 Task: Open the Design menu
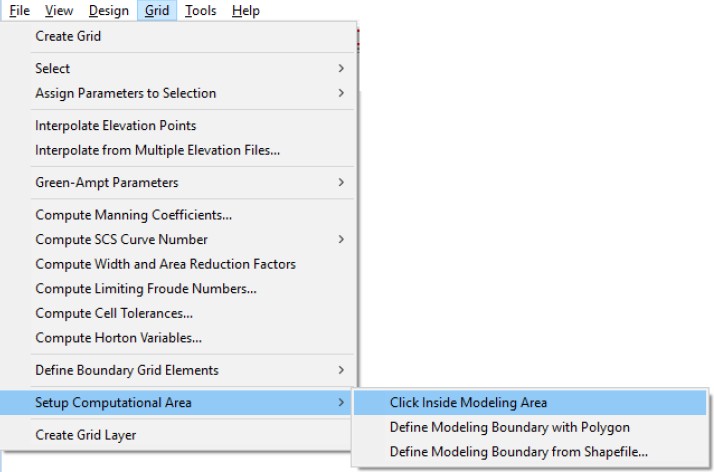[108, 11]
